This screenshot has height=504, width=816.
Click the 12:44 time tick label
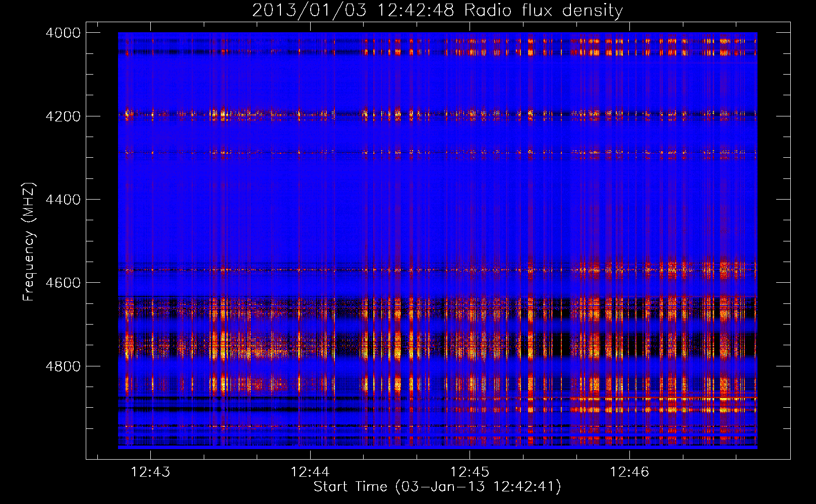(310, 472)
